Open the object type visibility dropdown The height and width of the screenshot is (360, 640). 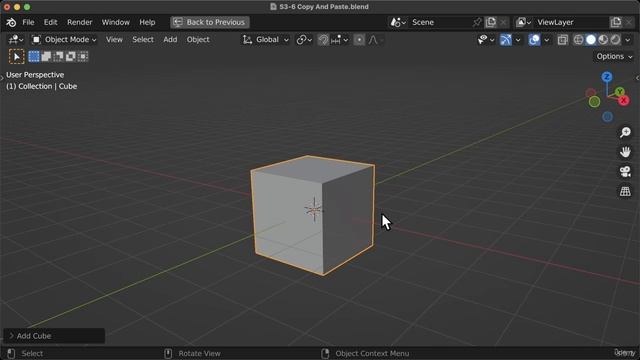pos(486,40)
